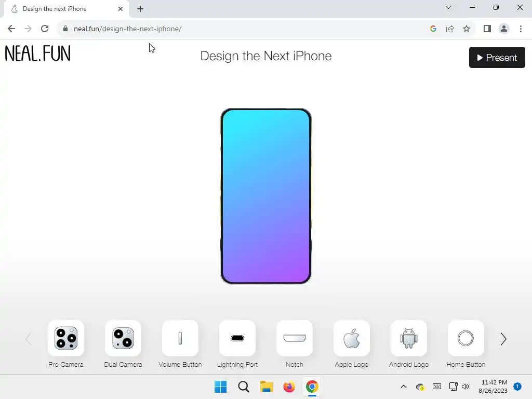Open cloud sync tray icon
Screen dimensions: 532x399
pos(420,387)
